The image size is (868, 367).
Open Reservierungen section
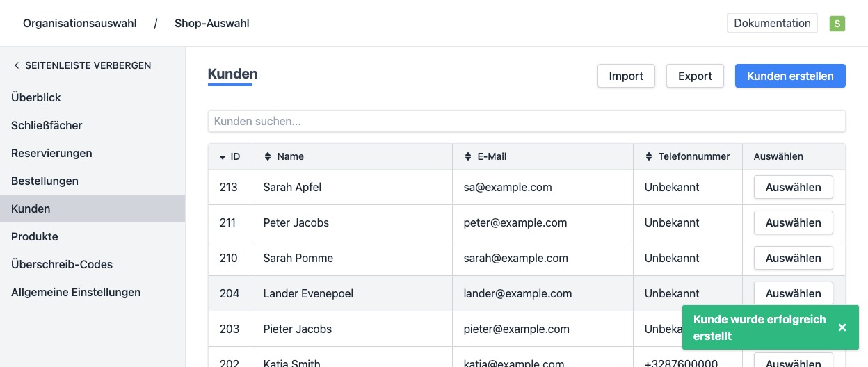click(x=51, y=153)
